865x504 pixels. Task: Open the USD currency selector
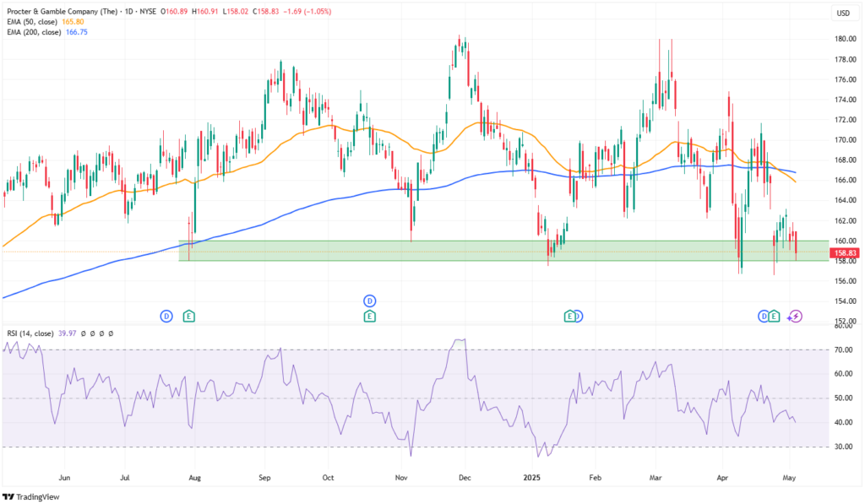pyautogui.click(x=844, y=13)
